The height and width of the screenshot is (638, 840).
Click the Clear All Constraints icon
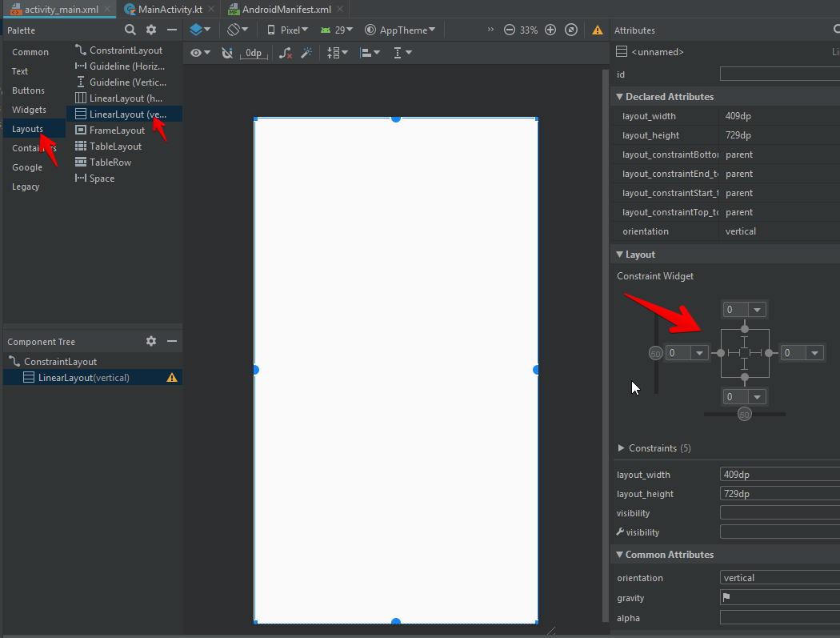pos(286,53)
